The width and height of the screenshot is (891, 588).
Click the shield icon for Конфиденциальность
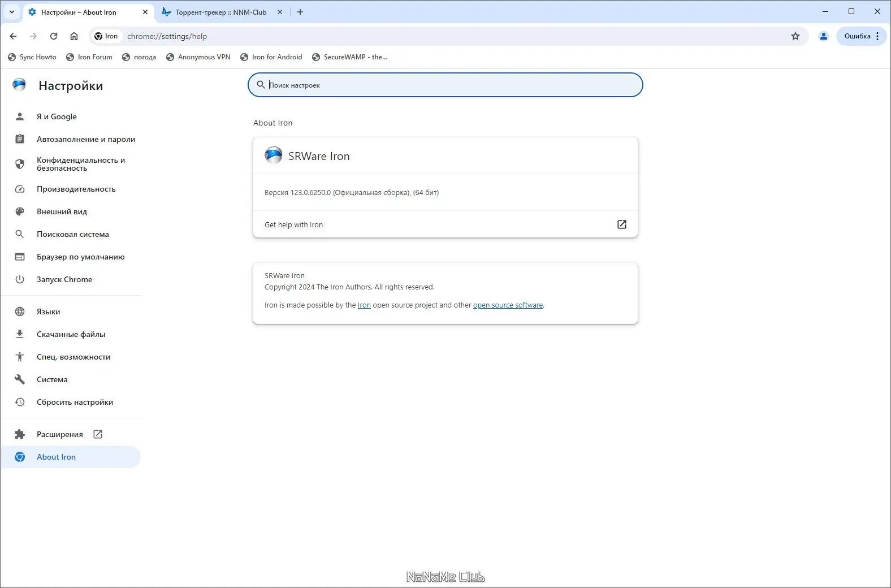click(x=20, y=164)
